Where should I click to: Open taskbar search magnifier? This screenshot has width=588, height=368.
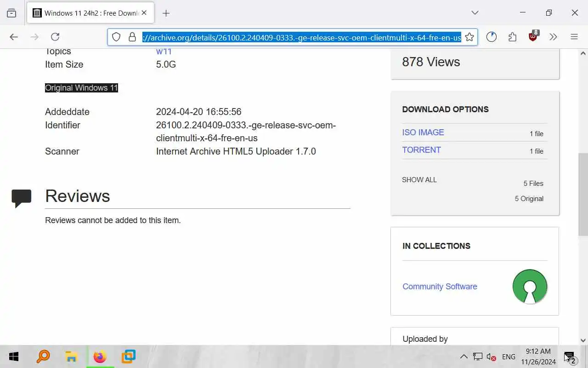click(43, 356)
